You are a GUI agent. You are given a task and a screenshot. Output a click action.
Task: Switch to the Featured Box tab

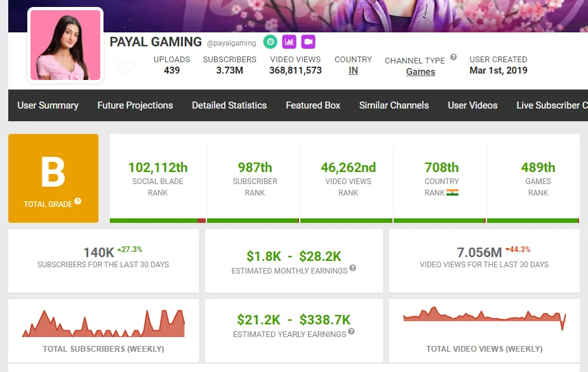[313, 105]
